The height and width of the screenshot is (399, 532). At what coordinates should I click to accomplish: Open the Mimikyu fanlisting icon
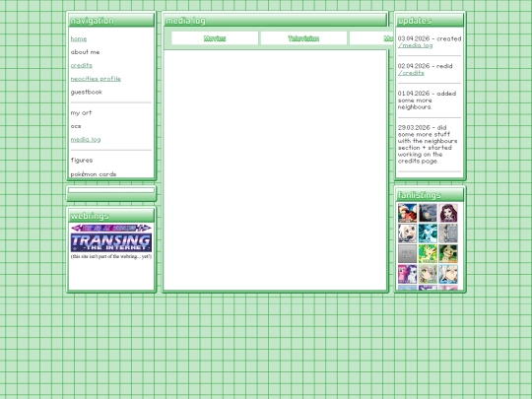tap(448, 254)
